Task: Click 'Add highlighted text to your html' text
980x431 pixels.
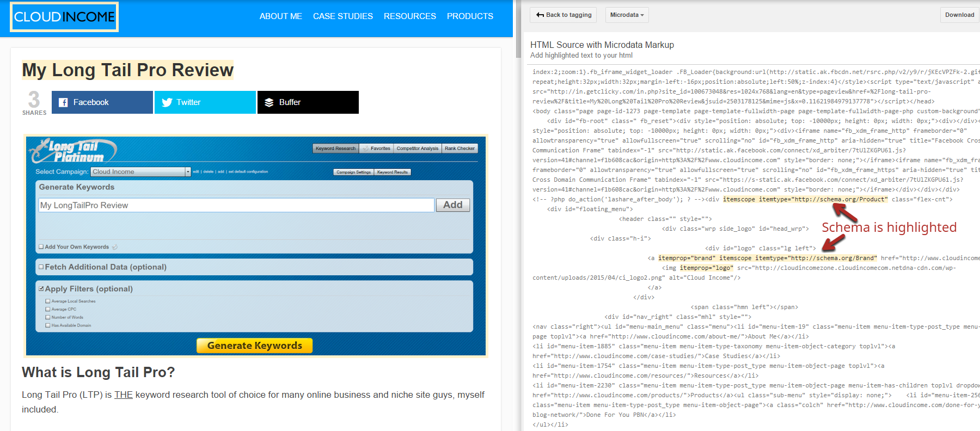Action: (581, 56)
